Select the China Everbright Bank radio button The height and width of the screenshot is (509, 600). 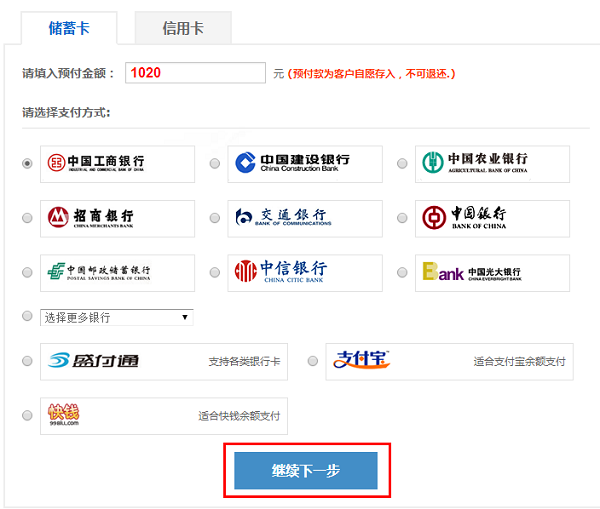click(402, 273)
